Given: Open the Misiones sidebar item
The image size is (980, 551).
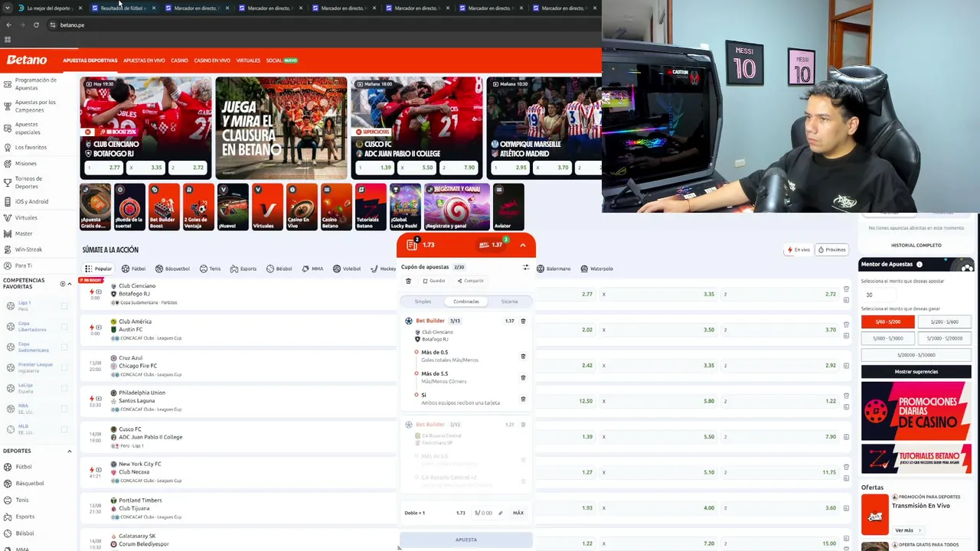Looking at the screenshot, I should click(25, 163).
